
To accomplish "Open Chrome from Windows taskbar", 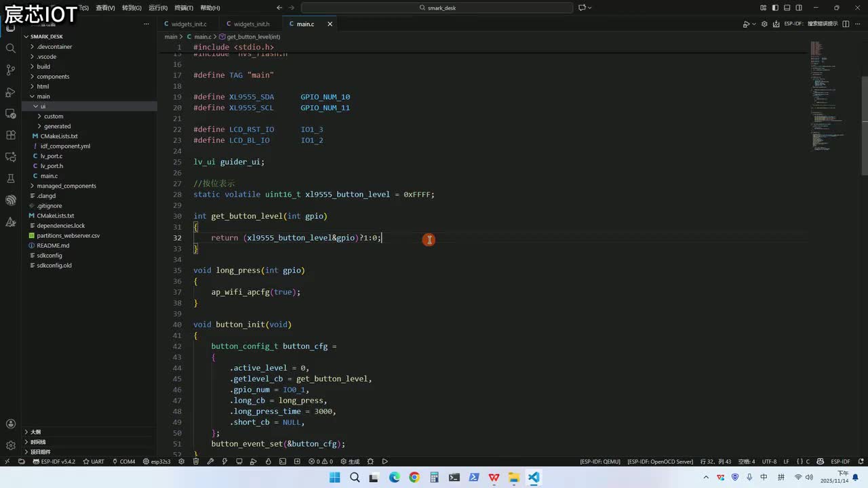I will [414, 477].
